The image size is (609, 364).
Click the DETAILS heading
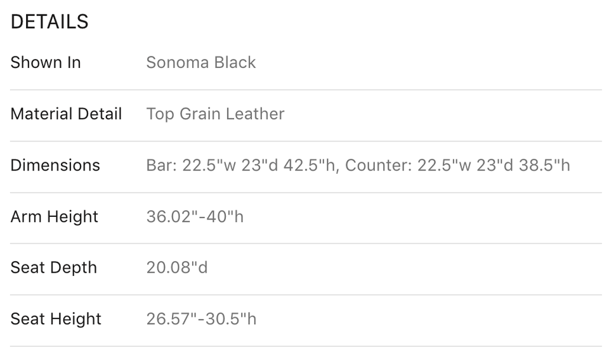click(49, 22)
